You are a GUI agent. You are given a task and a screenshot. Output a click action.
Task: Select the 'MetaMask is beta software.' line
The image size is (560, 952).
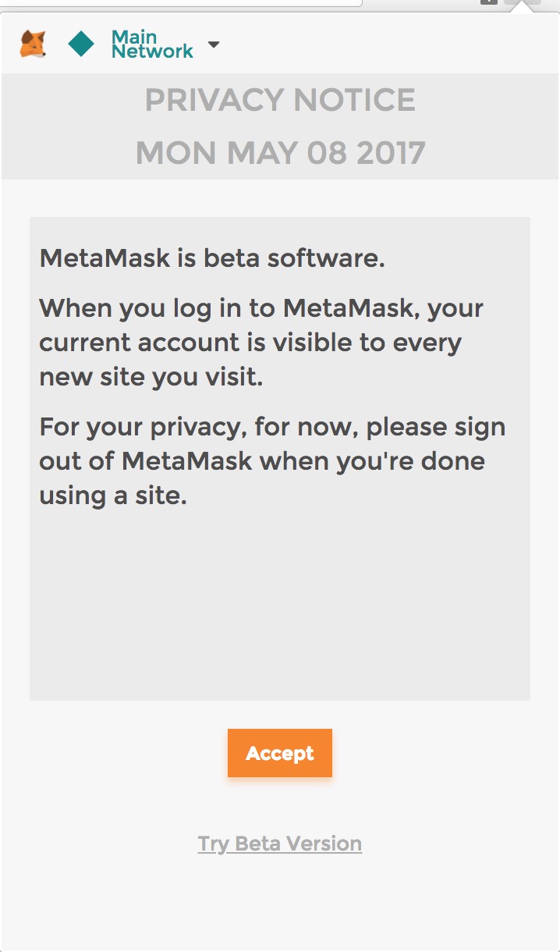(x=212, y=258)
